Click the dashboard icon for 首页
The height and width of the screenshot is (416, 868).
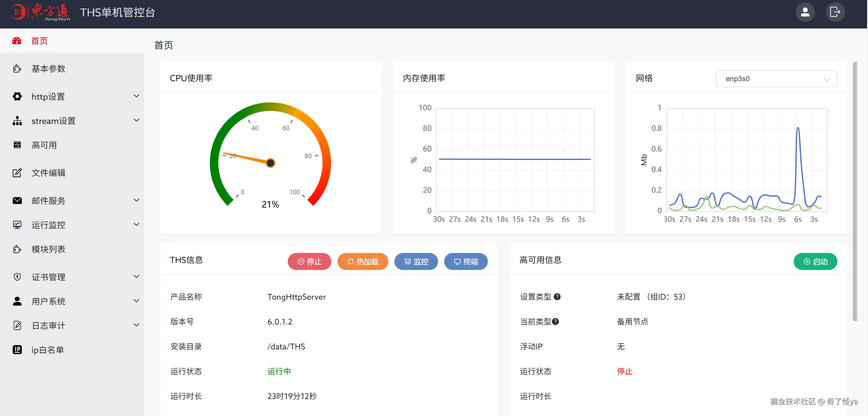(17, 41)
